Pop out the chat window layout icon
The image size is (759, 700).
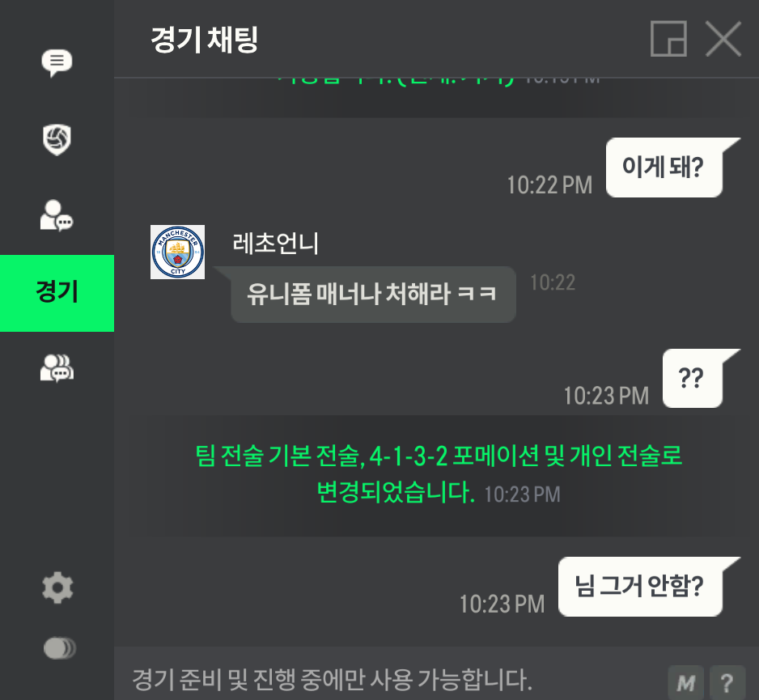pyautogui.click(x=668, y=39)
